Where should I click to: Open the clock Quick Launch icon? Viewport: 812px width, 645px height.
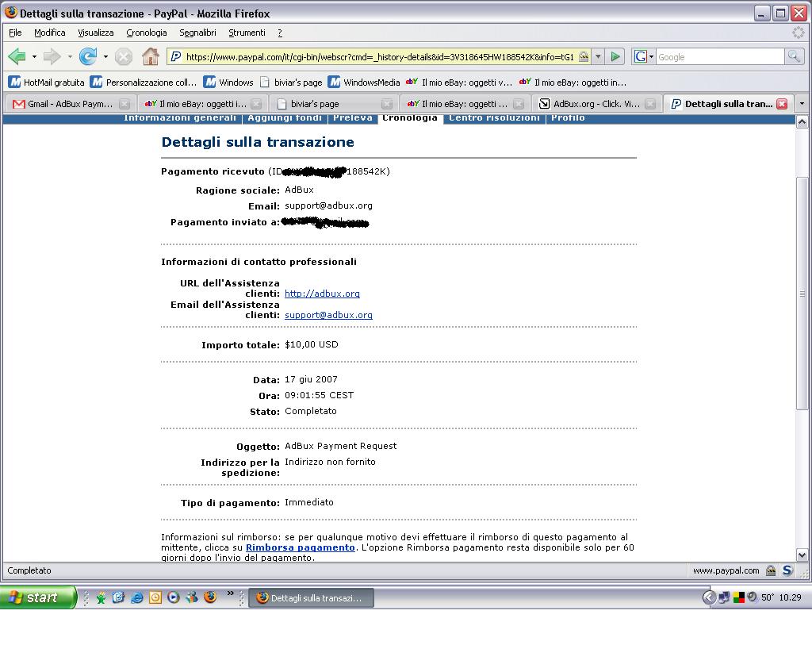155,597
